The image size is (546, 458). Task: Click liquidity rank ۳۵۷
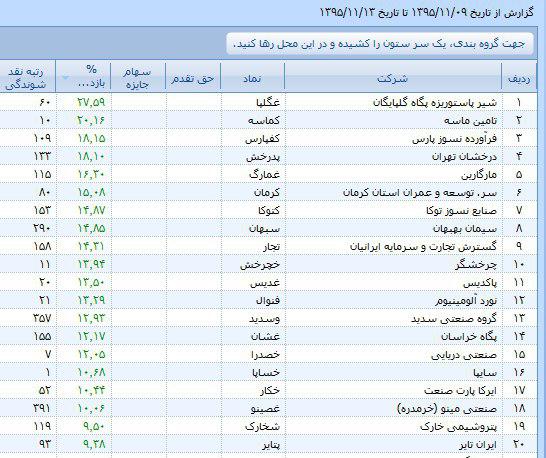(x=42, y=318)
